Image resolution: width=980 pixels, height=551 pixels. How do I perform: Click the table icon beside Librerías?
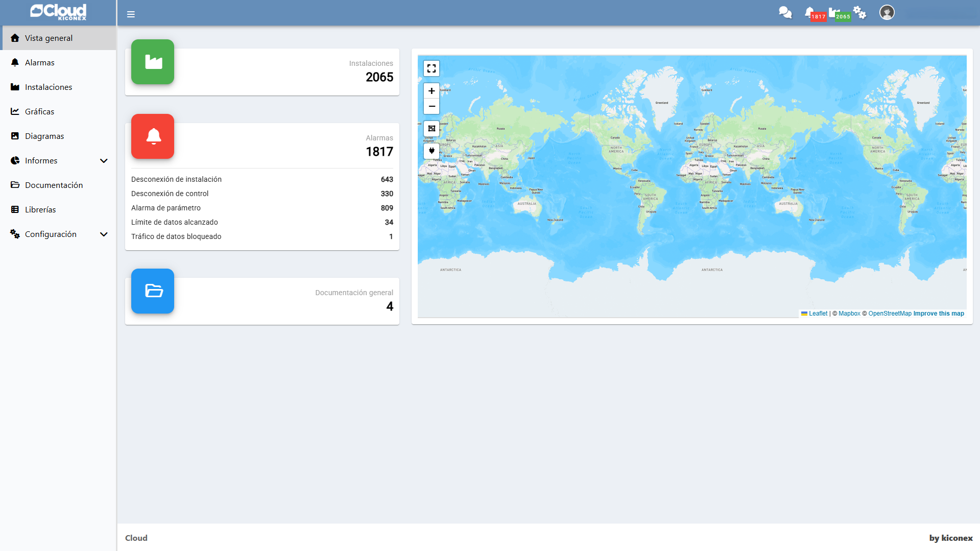click(x=15, y=209)
